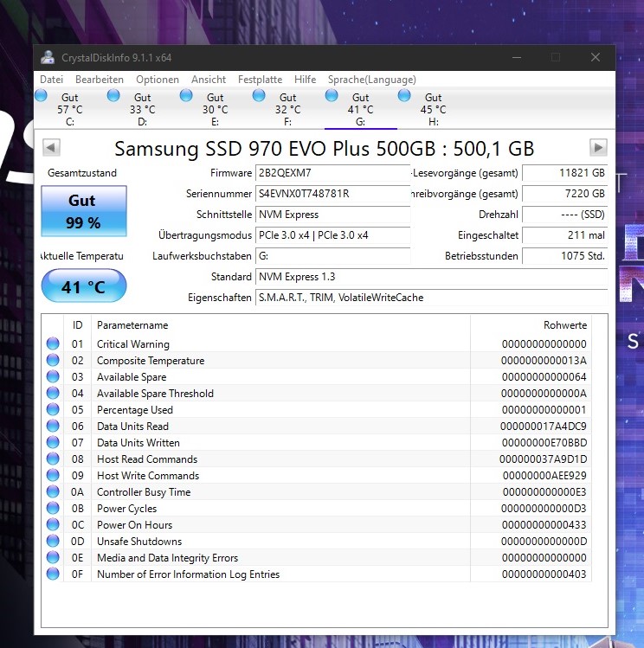Image resolution: width=644 pixels, height=648 pixels.
Task: Select the 'Power On Hours' parameter name
Action: click(134, 525)
